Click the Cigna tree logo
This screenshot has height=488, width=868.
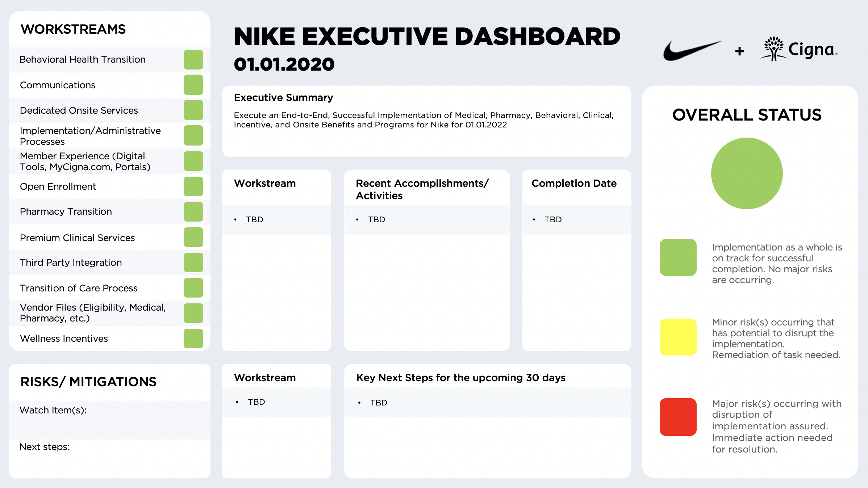coord(774,49)
